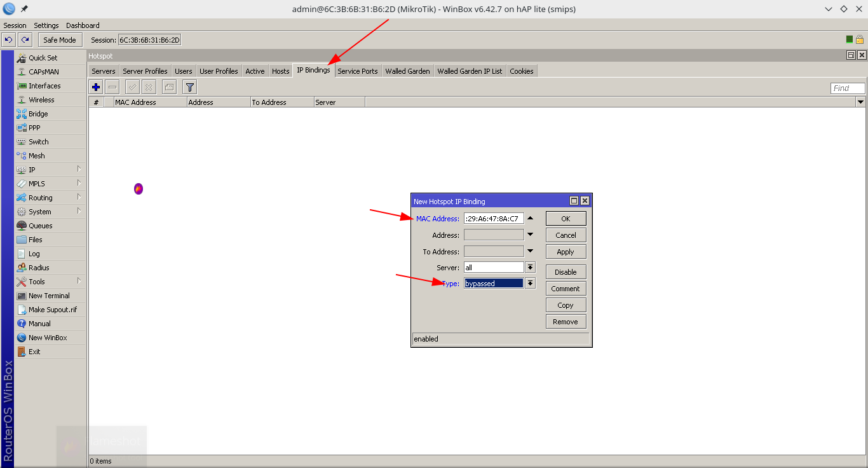Click the Filter funnel icon
The image size is (868, 468).
[189, 87]
